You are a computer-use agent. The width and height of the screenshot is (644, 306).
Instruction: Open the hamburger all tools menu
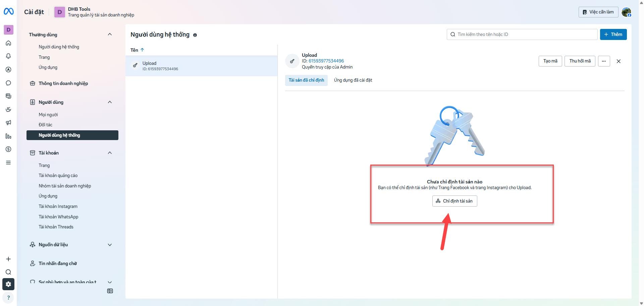pos(8,163)
